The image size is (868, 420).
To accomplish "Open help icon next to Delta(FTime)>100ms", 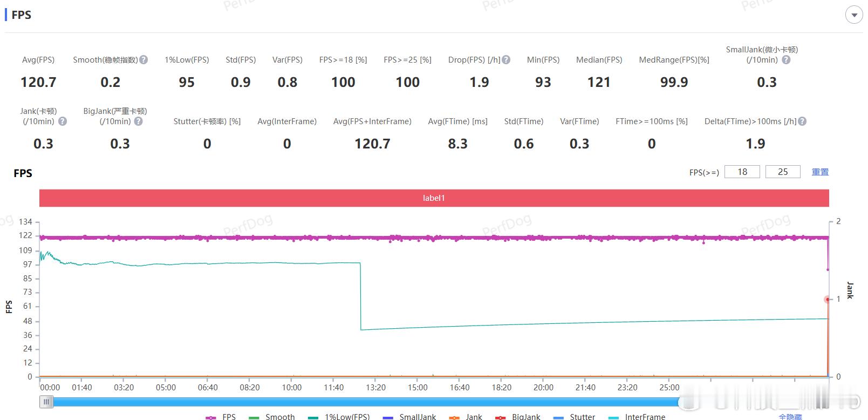I will [802, 121].
